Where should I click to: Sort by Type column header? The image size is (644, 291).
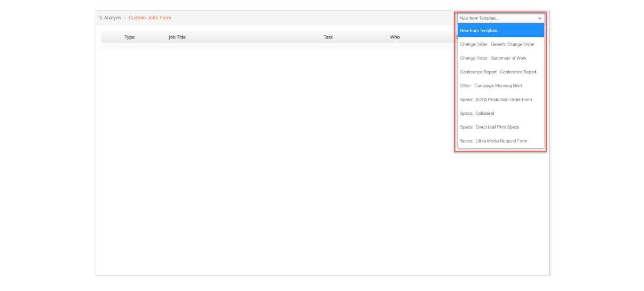[x=129, y=37]
